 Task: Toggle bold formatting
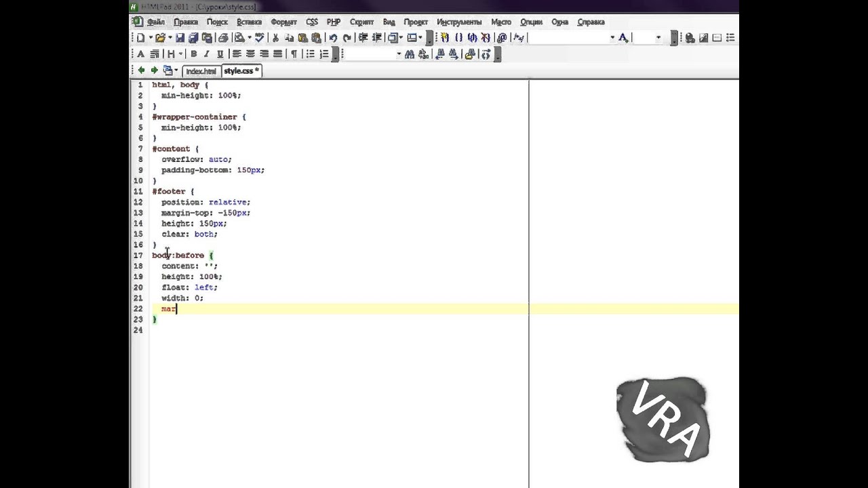194,54
